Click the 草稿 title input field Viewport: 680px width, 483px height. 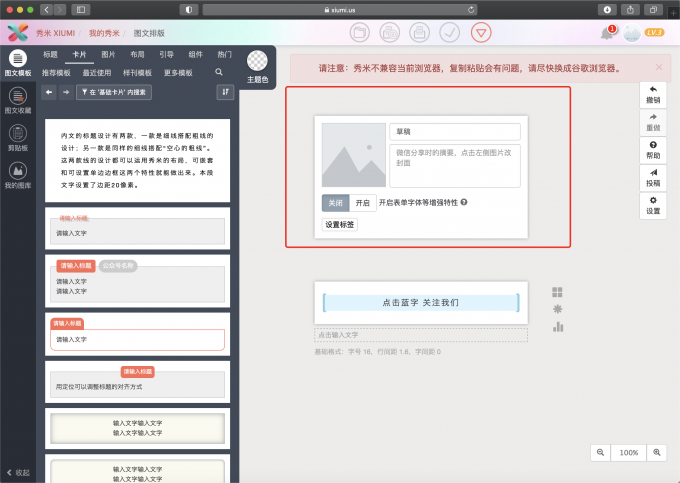tap(454, 132)
